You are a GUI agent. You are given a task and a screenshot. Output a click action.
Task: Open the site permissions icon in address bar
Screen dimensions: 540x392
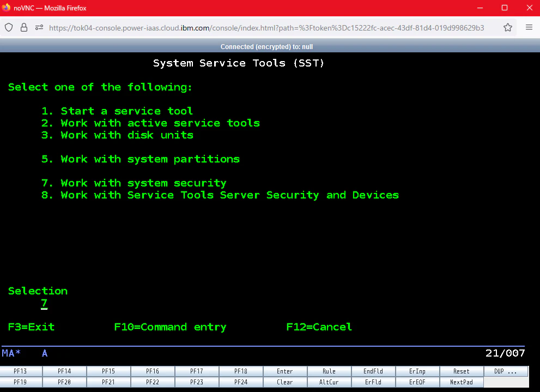[x=39, y=28]
